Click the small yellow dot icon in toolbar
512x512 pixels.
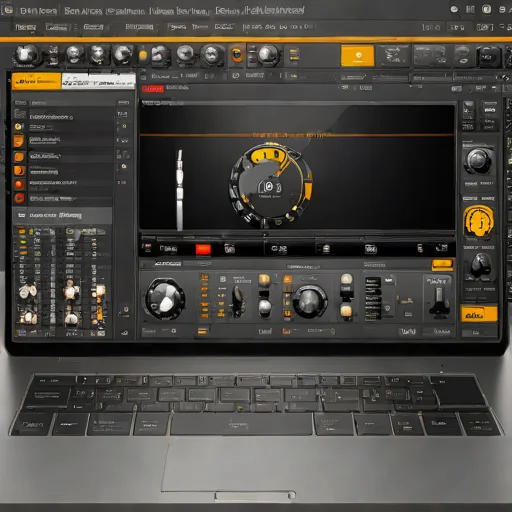143,55
